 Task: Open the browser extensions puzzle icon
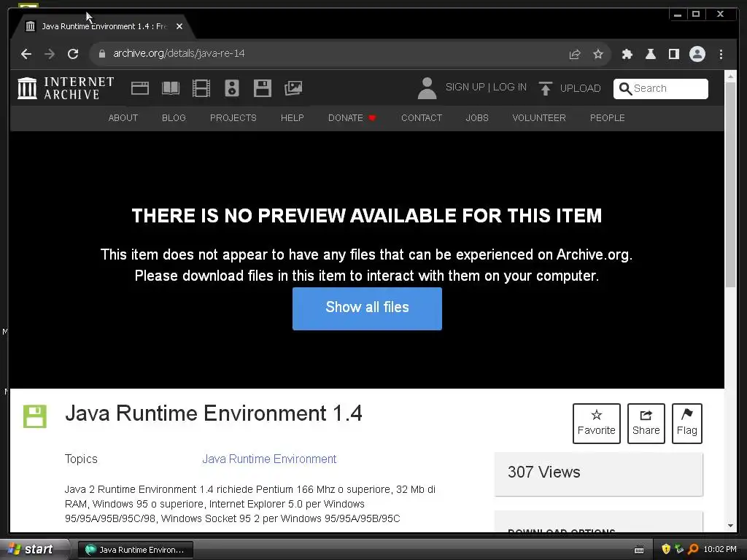pos(627,54)
